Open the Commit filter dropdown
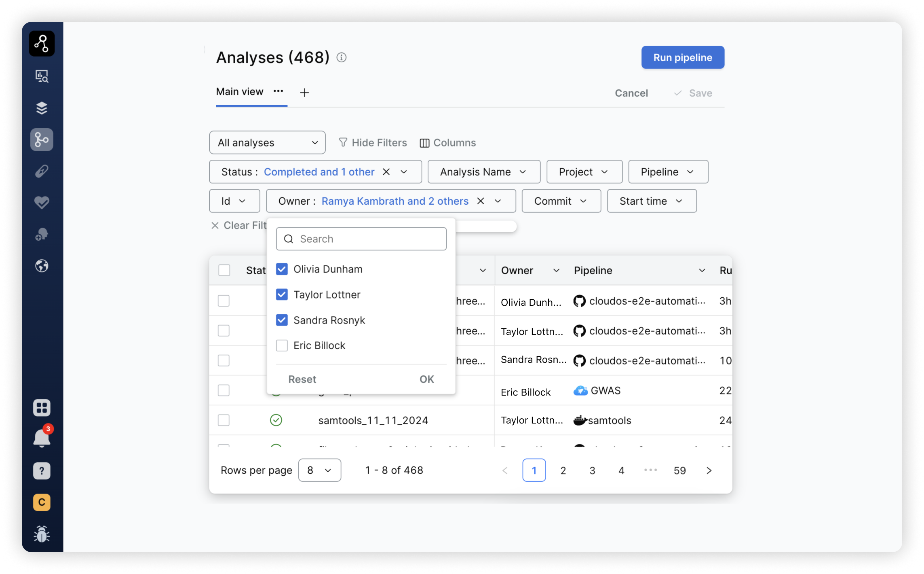Viewport: 924px width, 574px height. [561, 201]
